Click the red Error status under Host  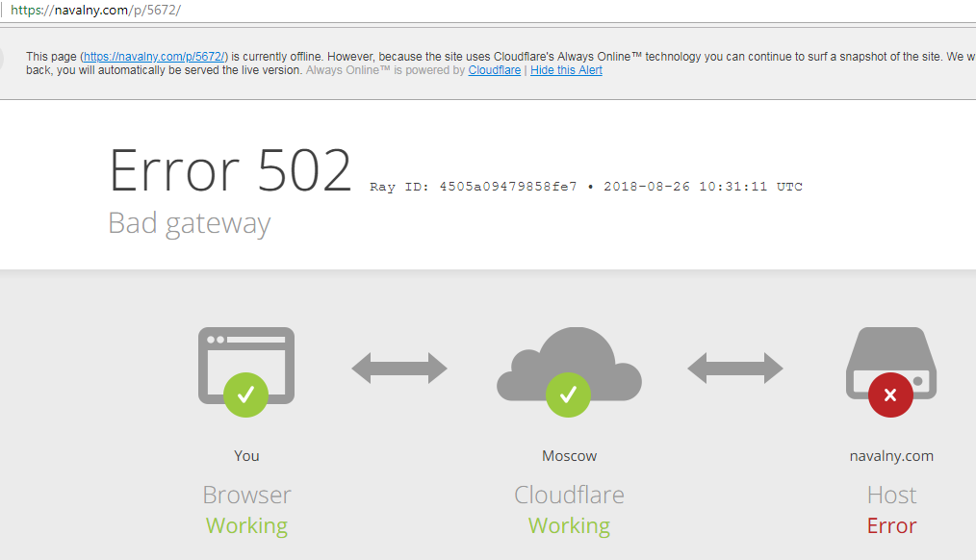(x=891, y=525)
